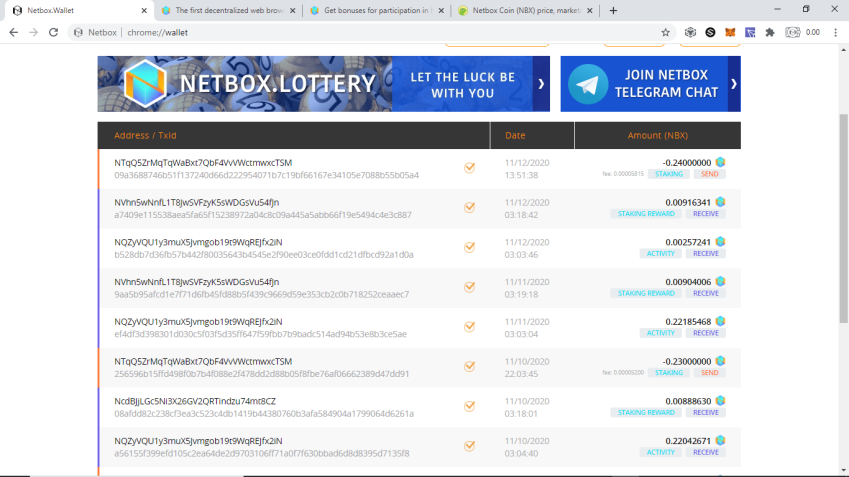
Task: Go back with the browser back arrow
Action: 14,32
